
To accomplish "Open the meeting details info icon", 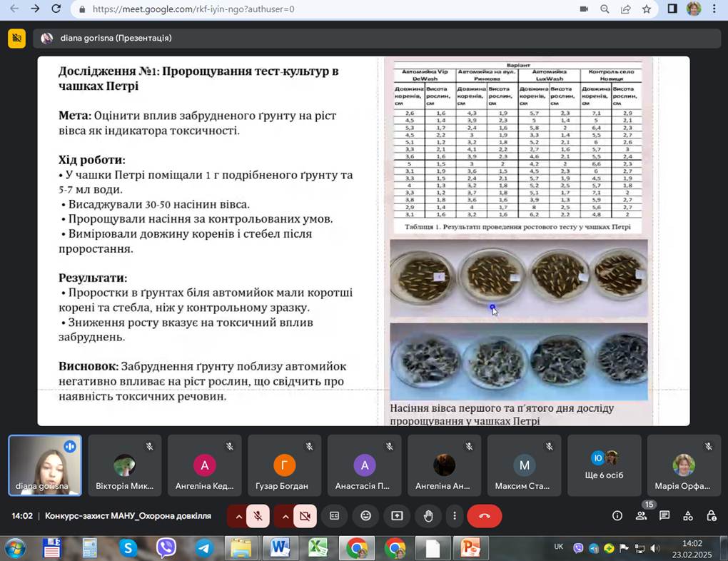I will (617, 516).
